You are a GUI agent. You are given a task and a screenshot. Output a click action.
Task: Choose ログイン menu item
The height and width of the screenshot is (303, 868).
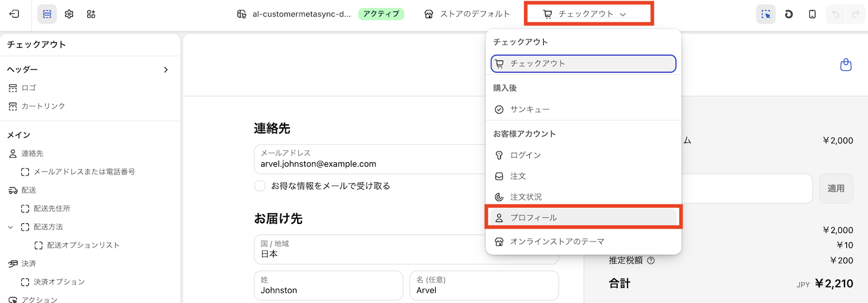(583, 155)
